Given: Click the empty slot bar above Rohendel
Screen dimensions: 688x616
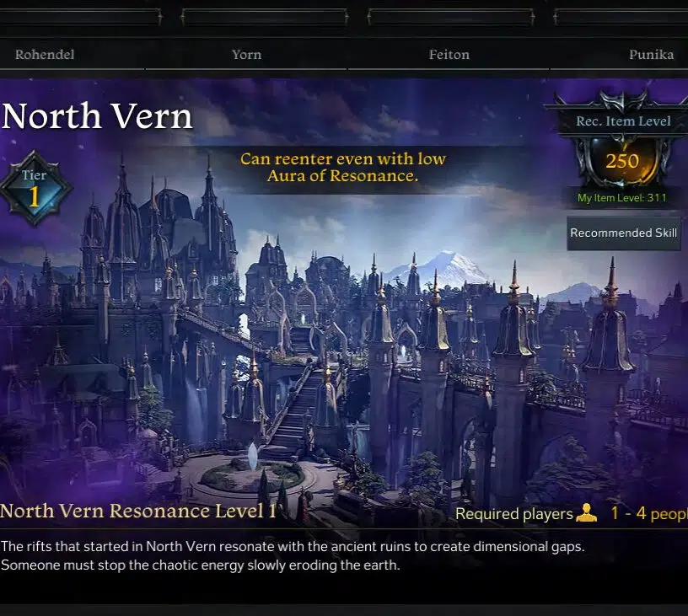Looking at the screenshot, I should [81, 17].
